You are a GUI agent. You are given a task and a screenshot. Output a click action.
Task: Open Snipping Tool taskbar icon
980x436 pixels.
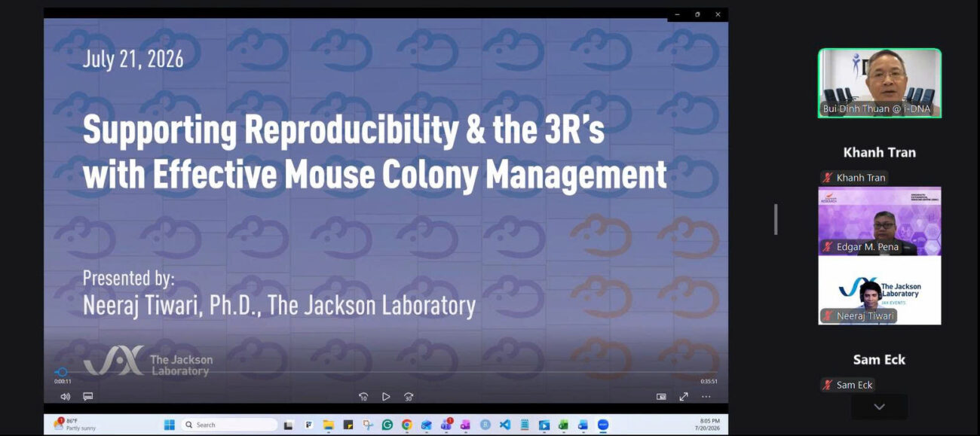tap(367, 425)
